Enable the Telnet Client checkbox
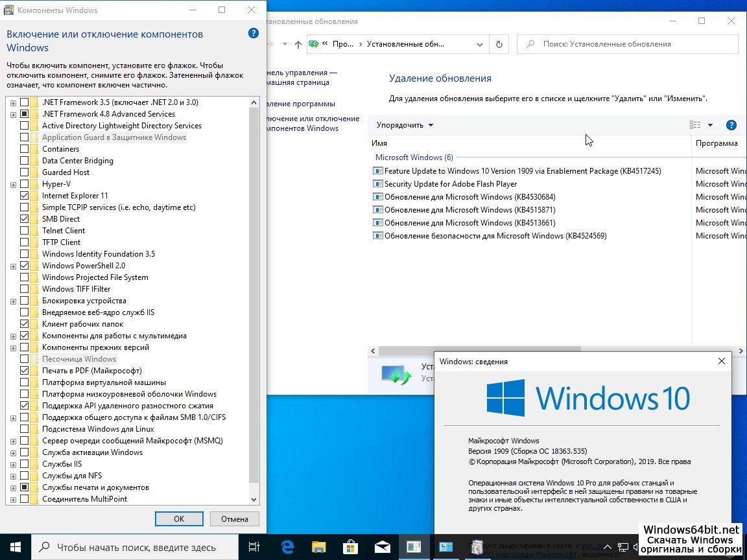 (25, 231)
